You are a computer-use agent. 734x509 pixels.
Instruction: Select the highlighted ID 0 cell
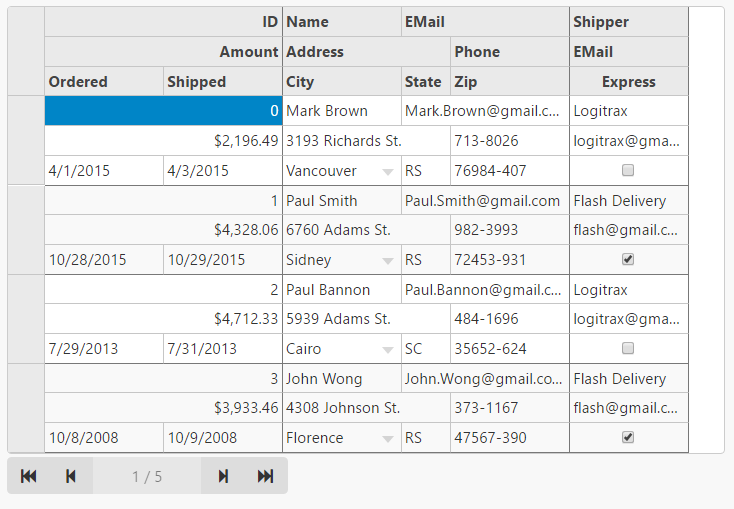[x=163, y=111]
